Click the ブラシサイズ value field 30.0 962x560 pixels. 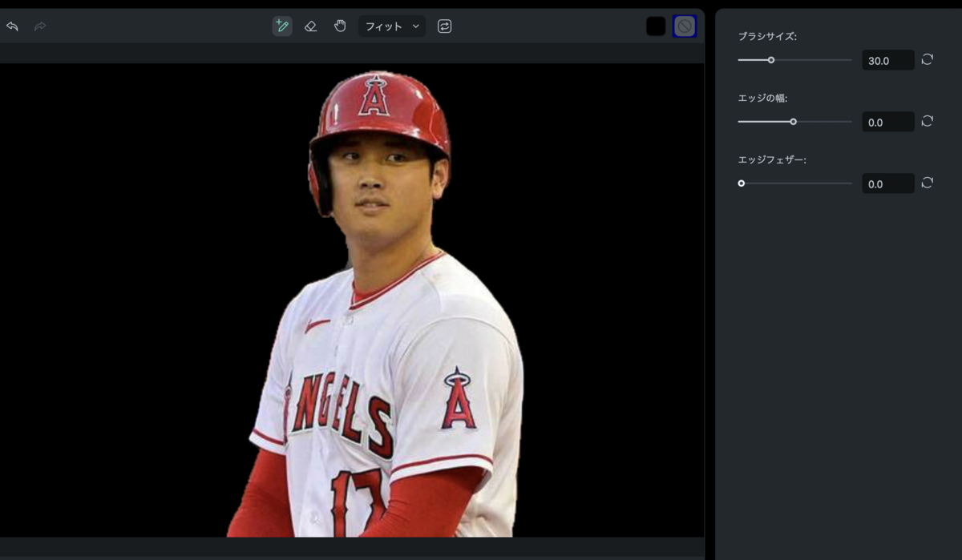click(888, 60)
